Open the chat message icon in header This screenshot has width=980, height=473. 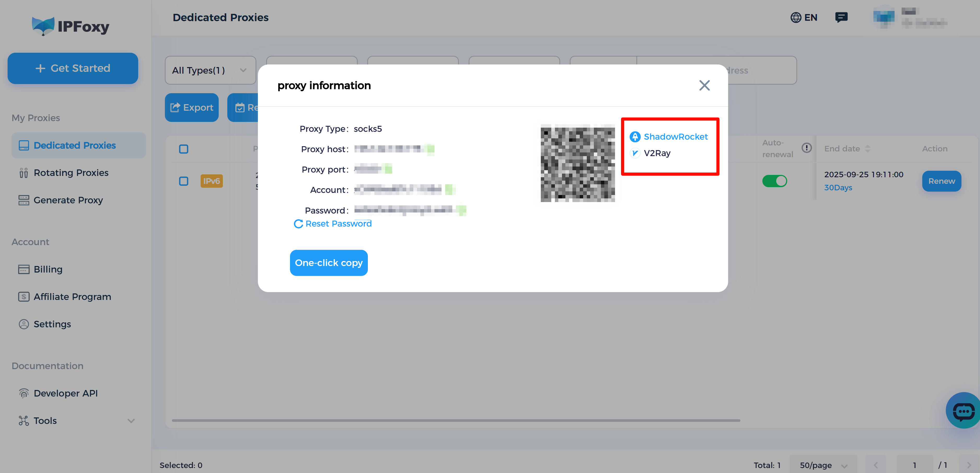(842, 17)
